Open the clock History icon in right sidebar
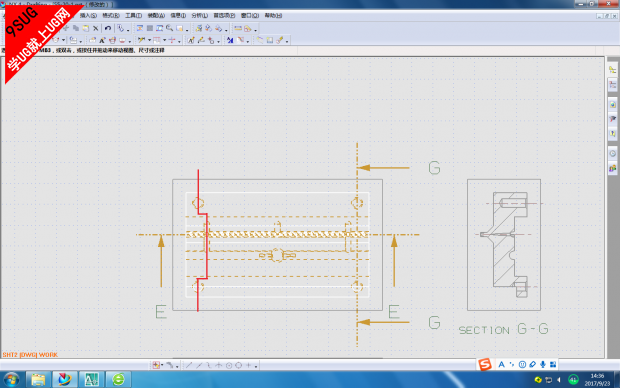Screen dimensions: 620x388 click(x=612, y=153)
